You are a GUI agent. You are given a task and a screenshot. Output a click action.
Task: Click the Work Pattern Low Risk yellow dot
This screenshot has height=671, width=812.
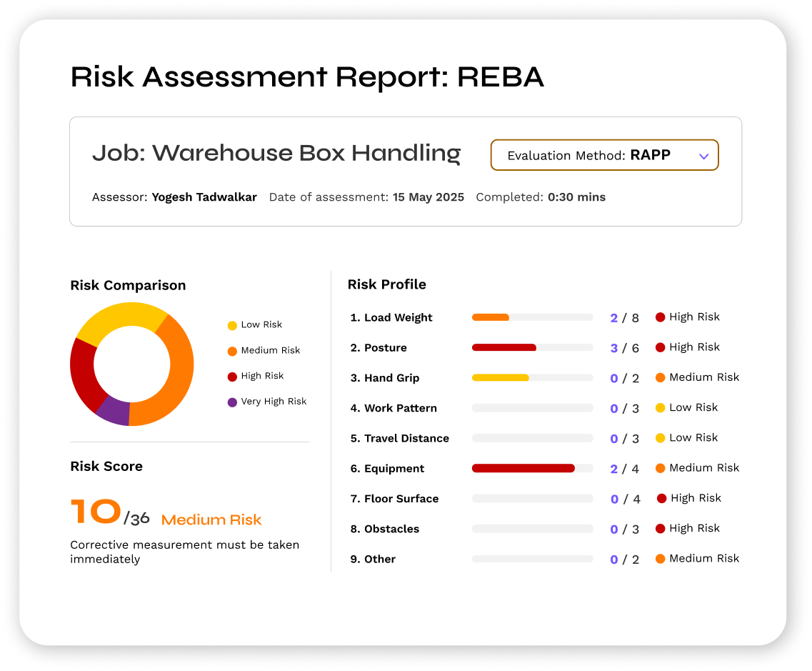[x=661, y=408]
